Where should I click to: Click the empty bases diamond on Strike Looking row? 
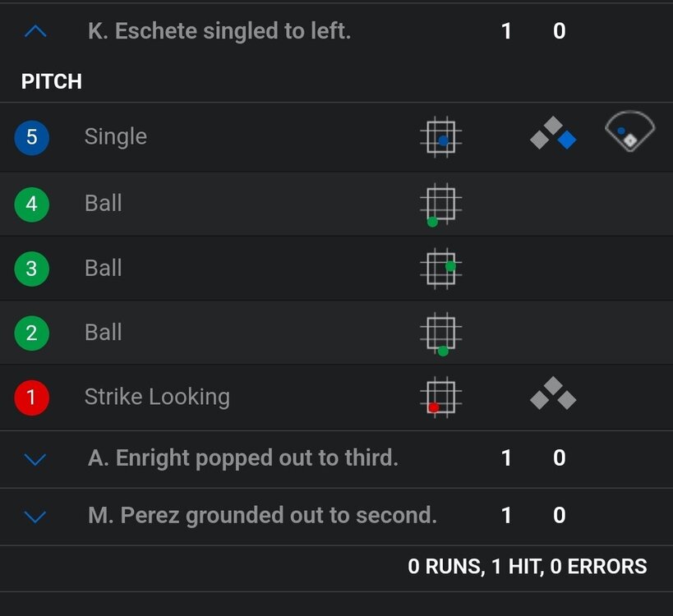tap(553, 394)
